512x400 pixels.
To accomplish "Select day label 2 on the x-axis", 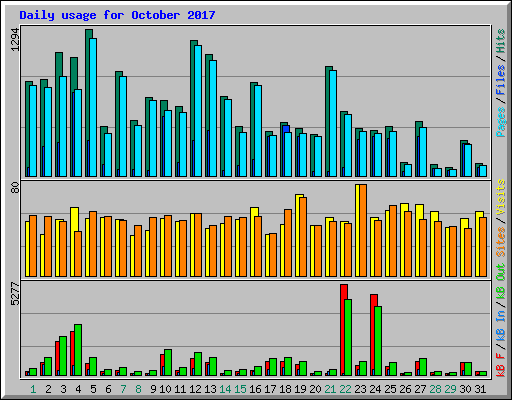I will point(48,389).
